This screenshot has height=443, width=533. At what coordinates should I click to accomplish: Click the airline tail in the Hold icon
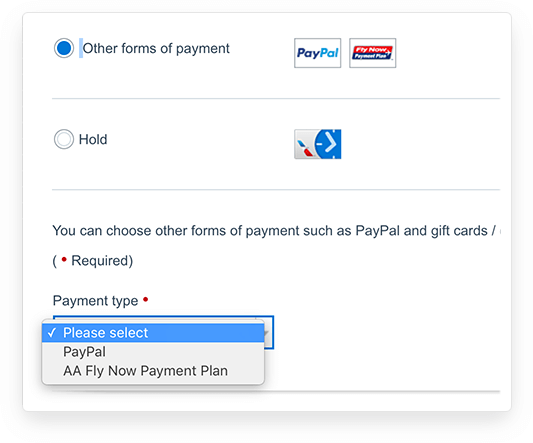point(305,148)
